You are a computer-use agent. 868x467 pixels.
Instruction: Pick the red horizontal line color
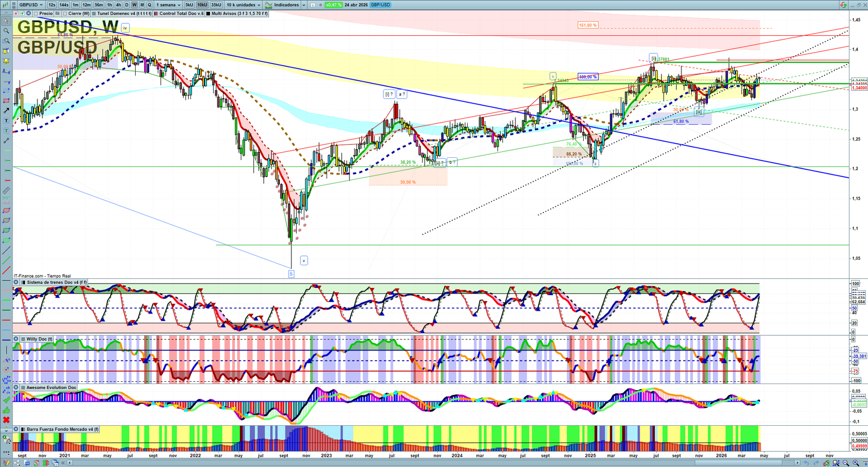tap(6, 320)
